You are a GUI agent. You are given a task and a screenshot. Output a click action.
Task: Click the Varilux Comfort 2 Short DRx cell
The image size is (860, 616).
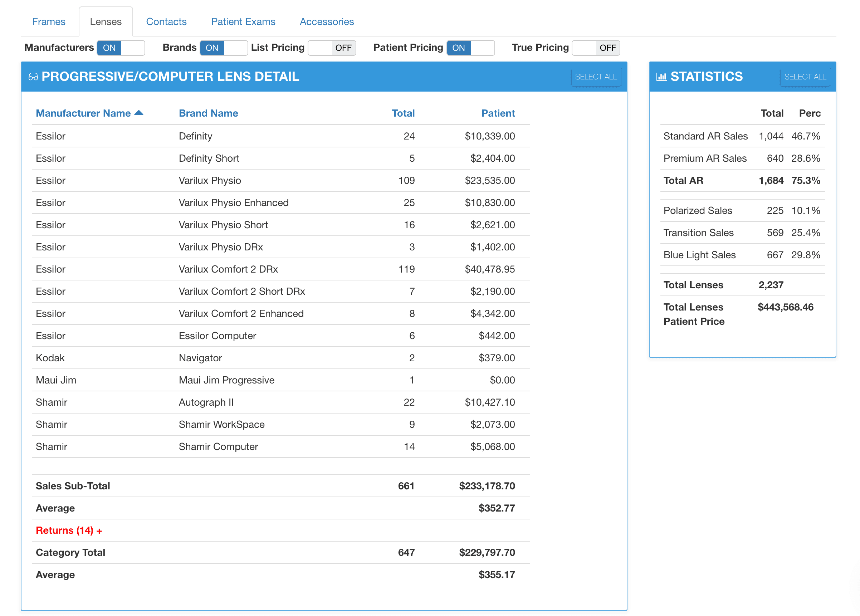(242, 291)
